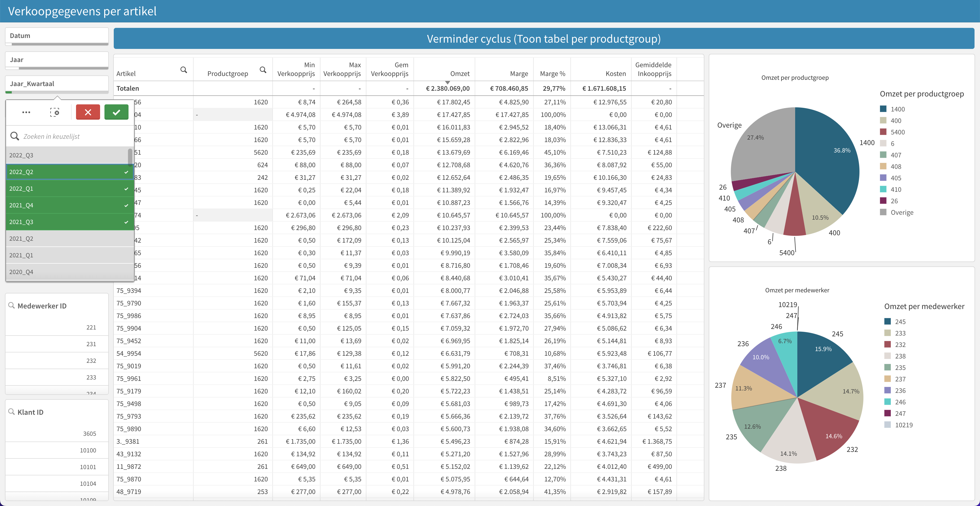
Task: Click the Jaar_Kwartaal filter header
Action: (x=57, y=84)
